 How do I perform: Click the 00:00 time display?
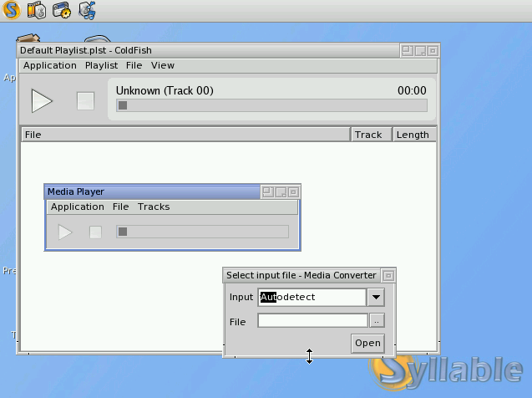point(412,90)
